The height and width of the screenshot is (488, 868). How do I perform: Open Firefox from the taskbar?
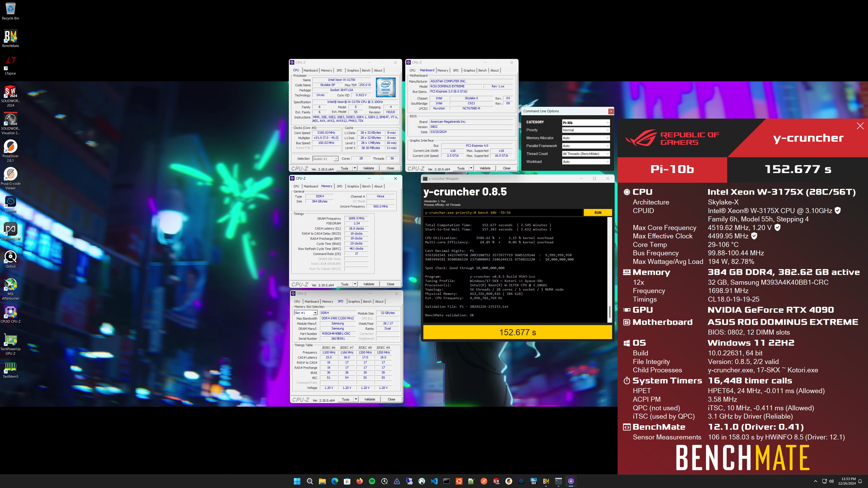[360, 481]
